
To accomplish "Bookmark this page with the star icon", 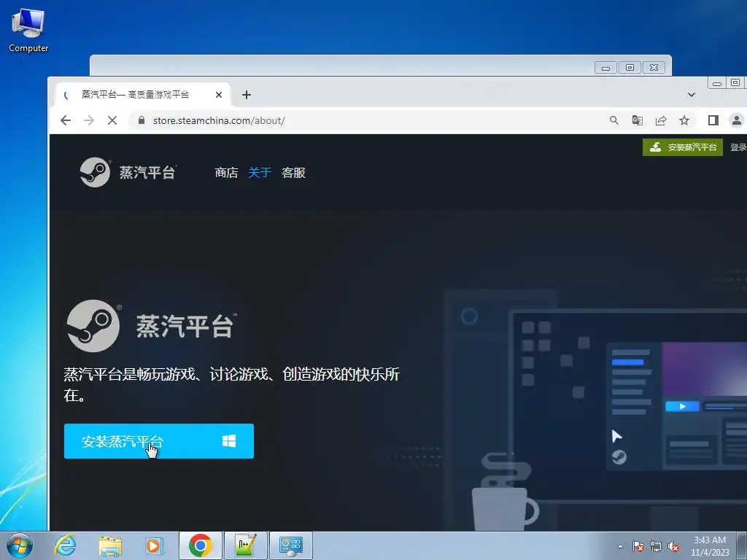I will tap(684, 120).
